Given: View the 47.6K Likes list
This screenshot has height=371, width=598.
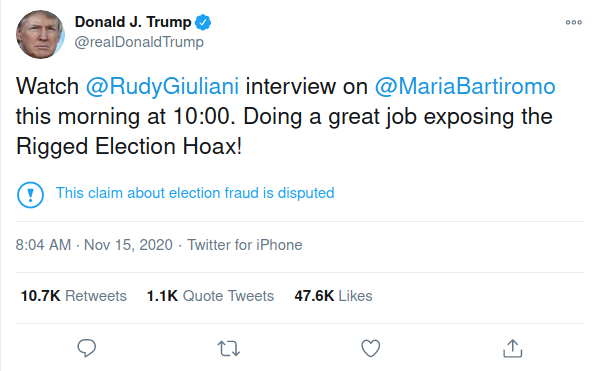Looking at the screenshot, I should pos(333,296).
